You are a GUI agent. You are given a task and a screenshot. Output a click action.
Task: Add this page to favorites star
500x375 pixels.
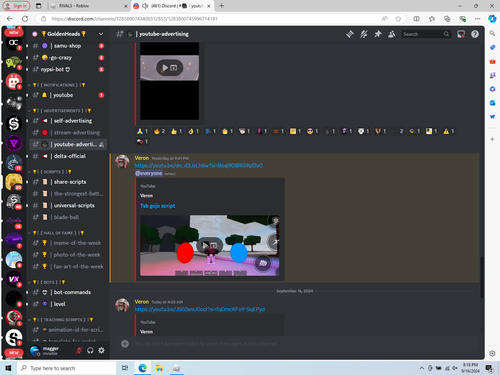coord(398,19)
